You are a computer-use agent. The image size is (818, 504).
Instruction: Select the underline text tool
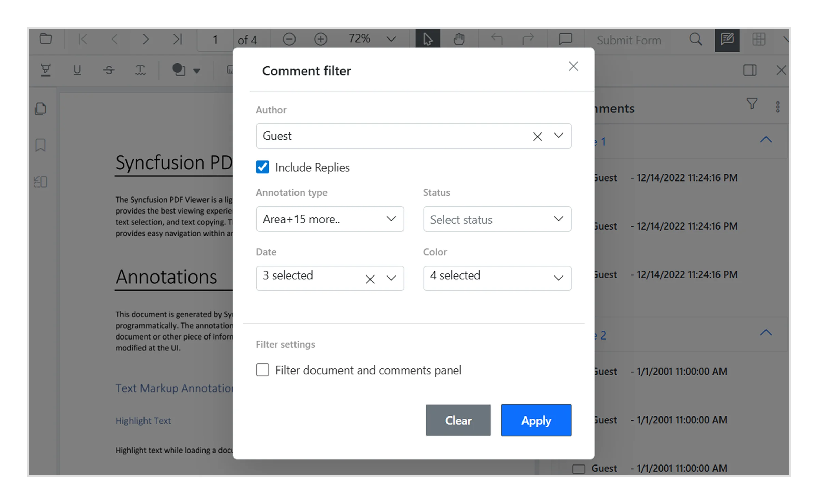pyautogui.click(x=77, y=70)
